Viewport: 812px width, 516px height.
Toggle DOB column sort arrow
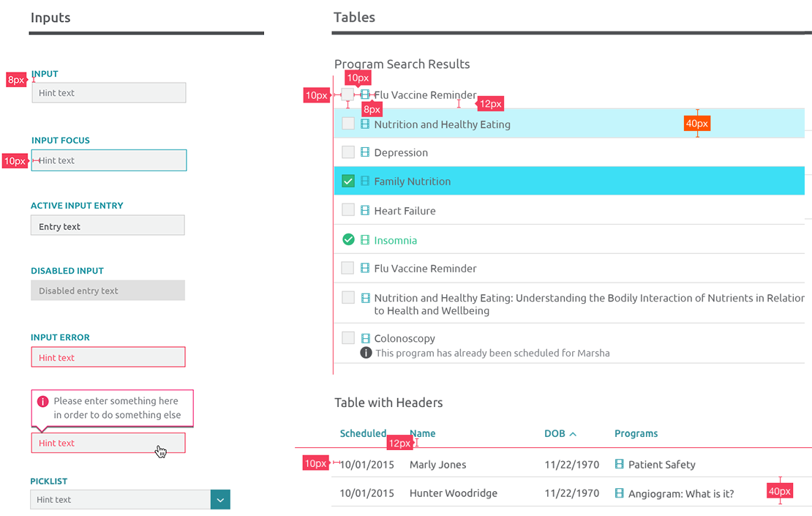(573, 434)
